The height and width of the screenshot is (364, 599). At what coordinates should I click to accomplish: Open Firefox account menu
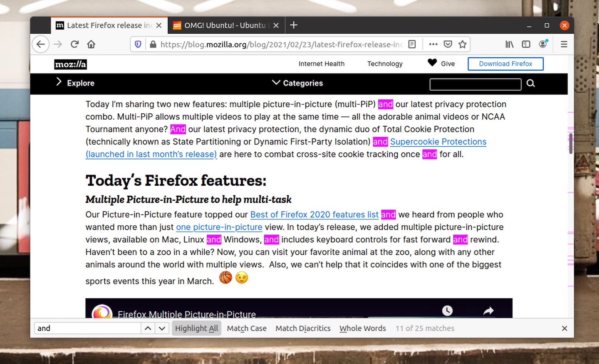[x=543, y=44]
